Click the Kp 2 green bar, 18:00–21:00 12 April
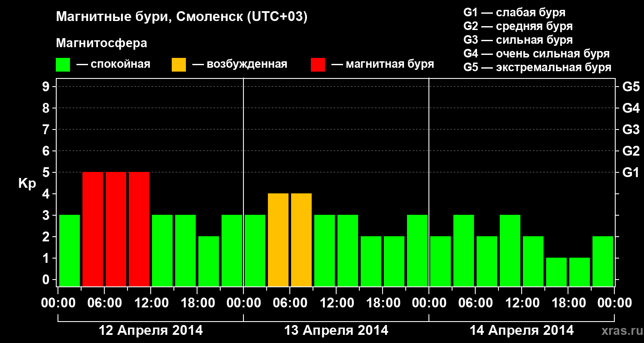 tap(209, 261)
